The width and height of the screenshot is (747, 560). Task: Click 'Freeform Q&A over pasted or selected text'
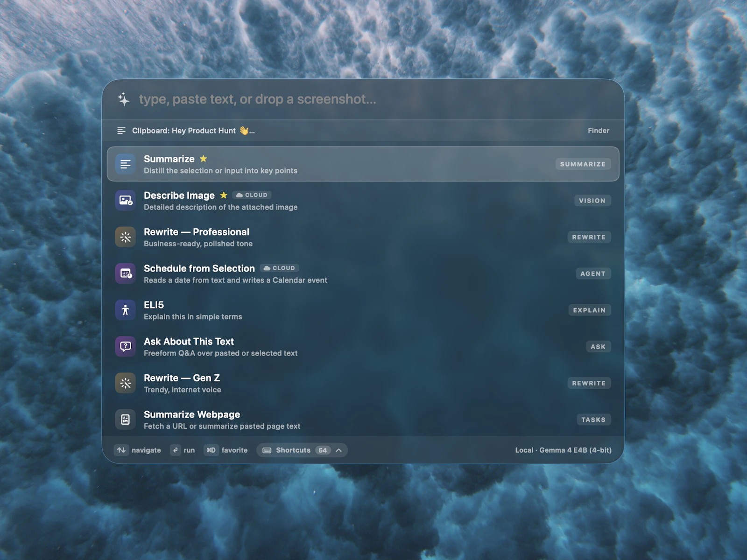click(x=220, y=353)
